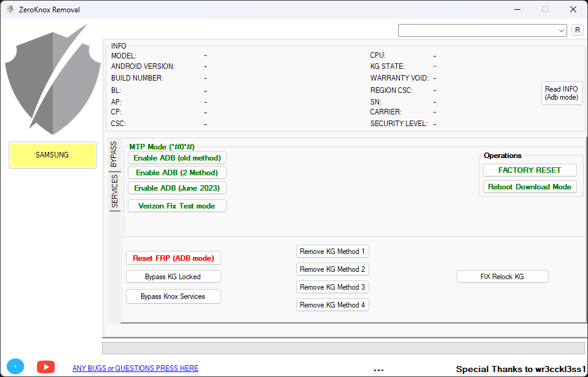
Task: Open the device selection dropdown
Action: (482, 30)
